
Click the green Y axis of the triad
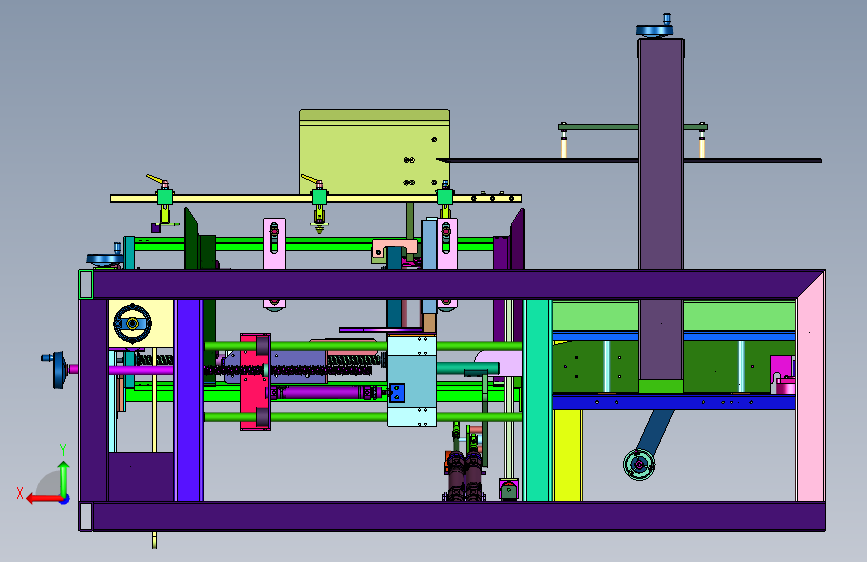64,478
